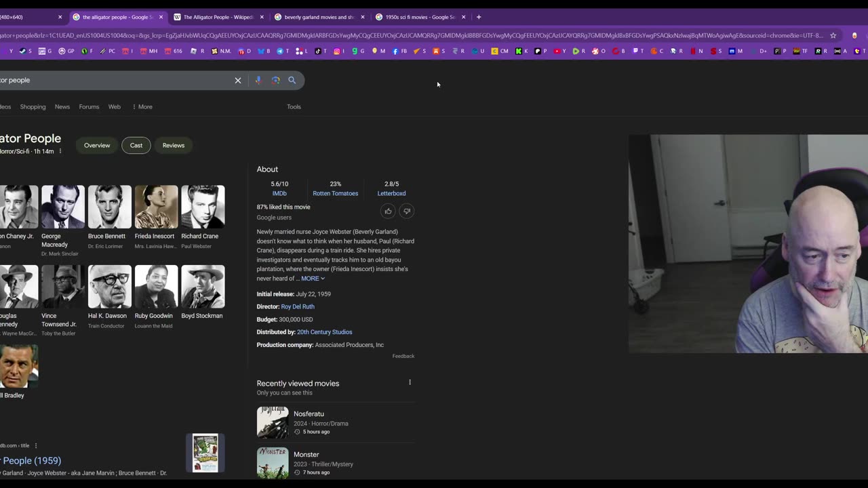Open the Tools menu
The image size is (868, 488).
pos(294,106)
